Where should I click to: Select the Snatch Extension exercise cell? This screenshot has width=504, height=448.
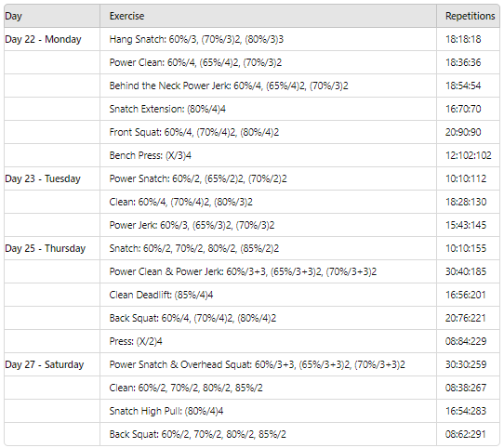[x=268, y=109]
